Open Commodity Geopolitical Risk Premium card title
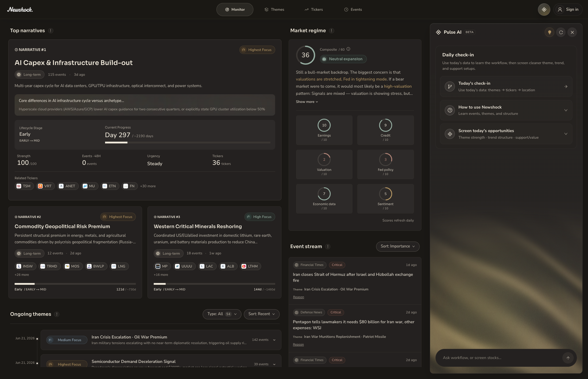 pos(62,227)
